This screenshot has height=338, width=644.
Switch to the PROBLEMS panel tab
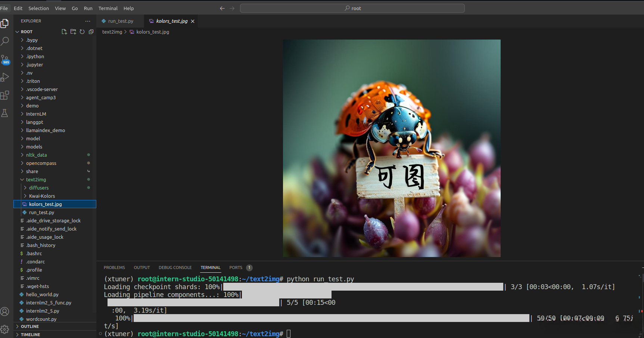click(x=114, y=267)
